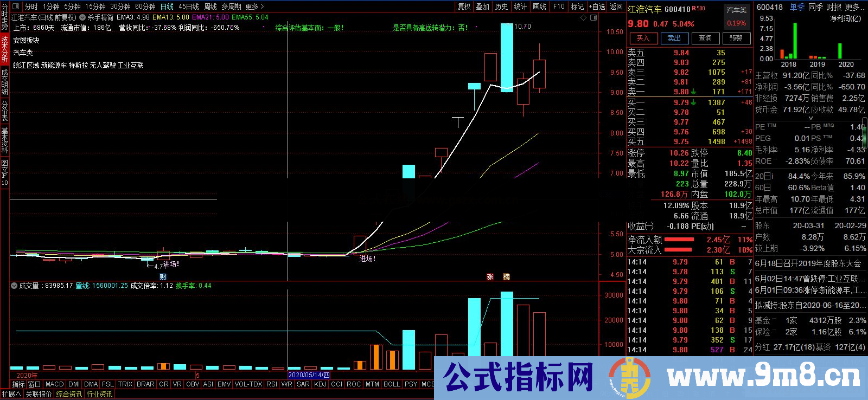Select the CCI indicator
The image size is (868, 400).
[337, 384]
